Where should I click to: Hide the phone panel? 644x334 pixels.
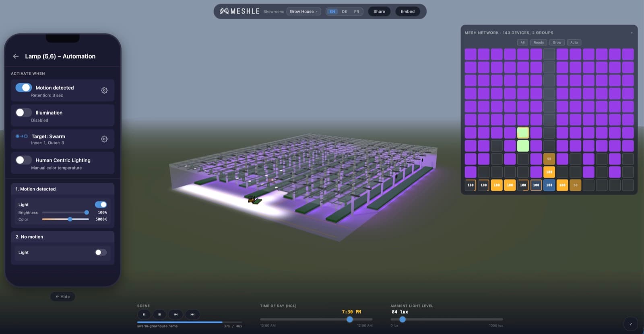pyautogui.click(x=62, y=297)
